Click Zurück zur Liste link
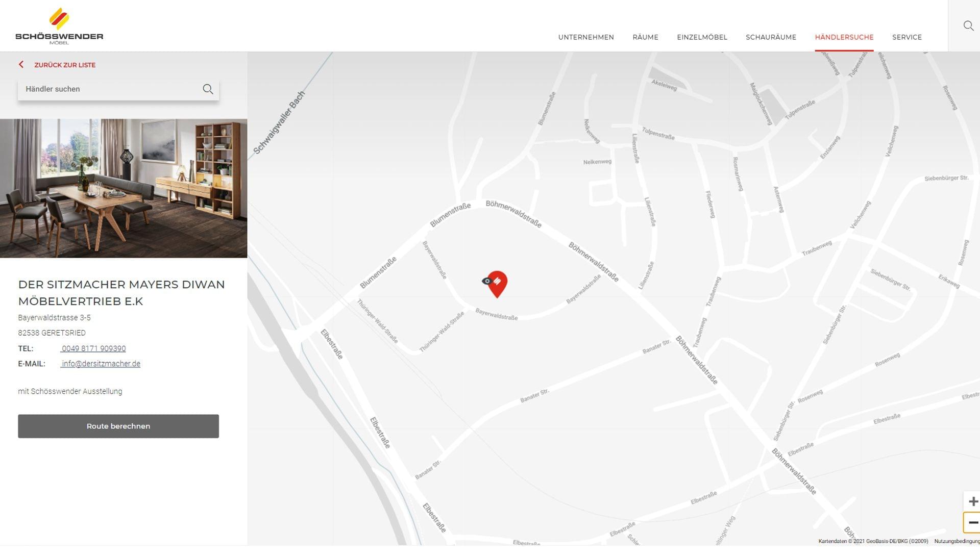This screenshot has width=980, height=556. 65,65
